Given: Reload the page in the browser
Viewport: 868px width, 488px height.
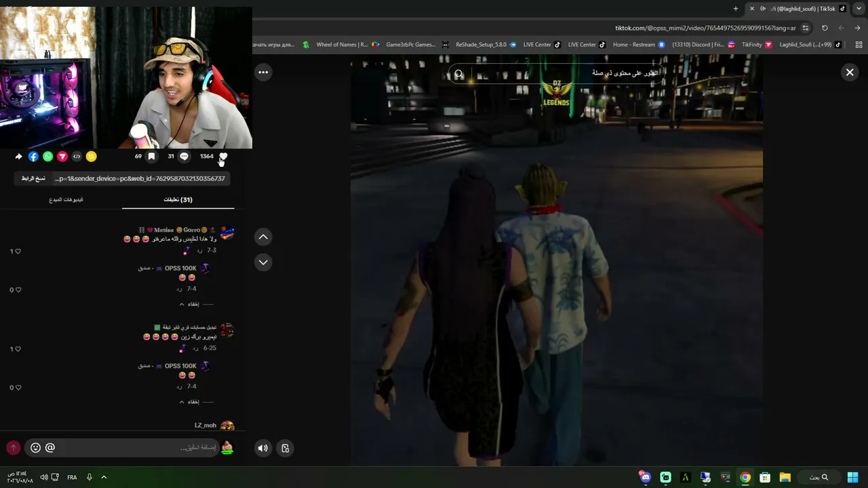Looking at the screenshot, I should coord(825,28).
